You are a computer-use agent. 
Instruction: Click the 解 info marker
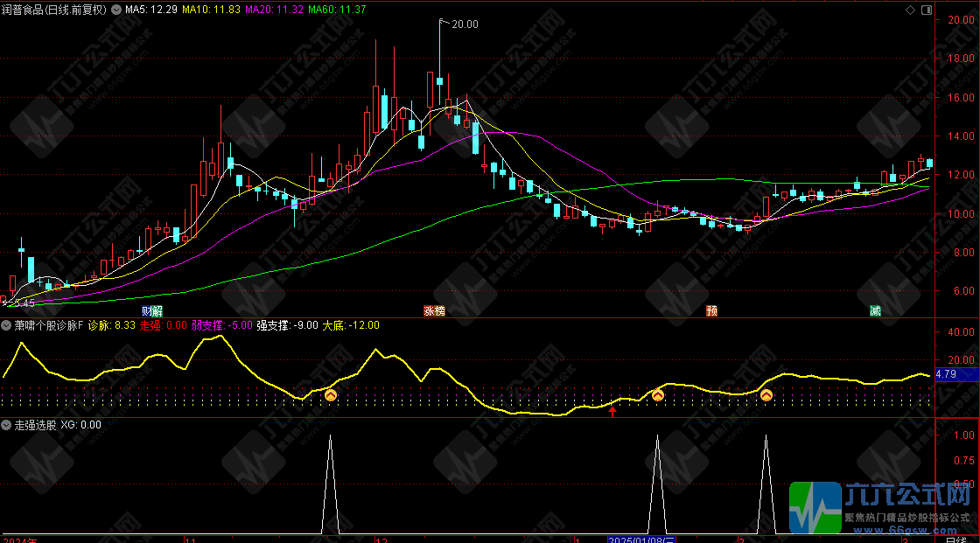pos(157,310)
